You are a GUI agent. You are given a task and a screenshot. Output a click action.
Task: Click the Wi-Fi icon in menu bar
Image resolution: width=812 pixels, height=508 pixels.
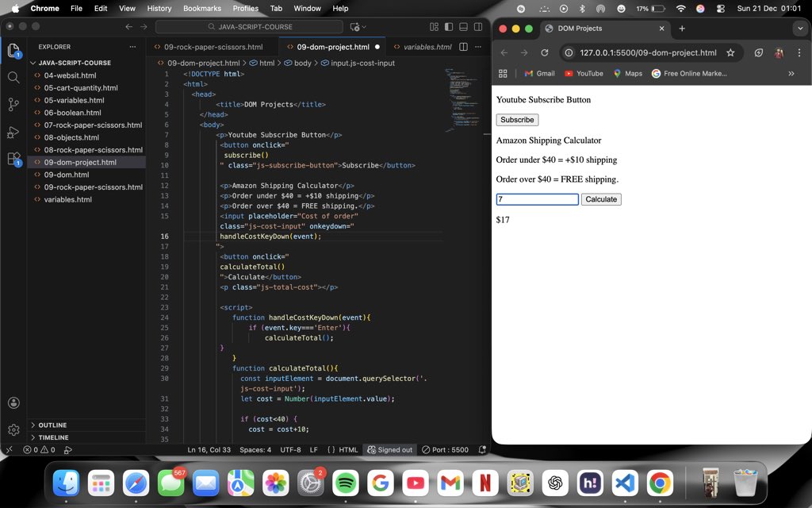click(681, 8)
